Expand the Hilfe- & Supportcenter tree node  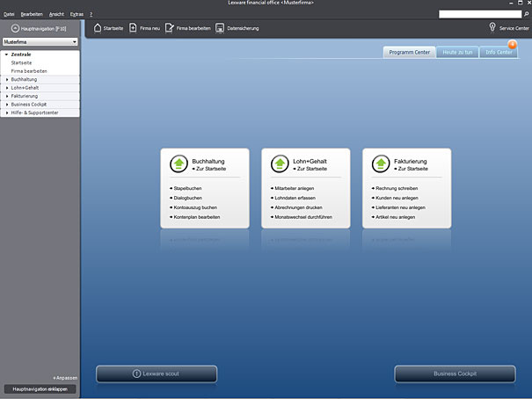tap(7, 112)
